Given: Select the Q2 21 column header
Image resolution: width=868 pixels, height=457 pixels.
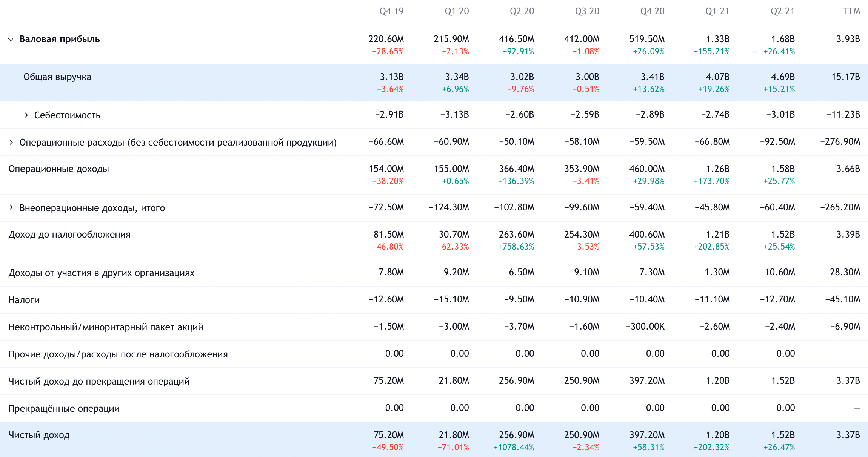Looking at the screenshot, I should click(x=782, y=11).
